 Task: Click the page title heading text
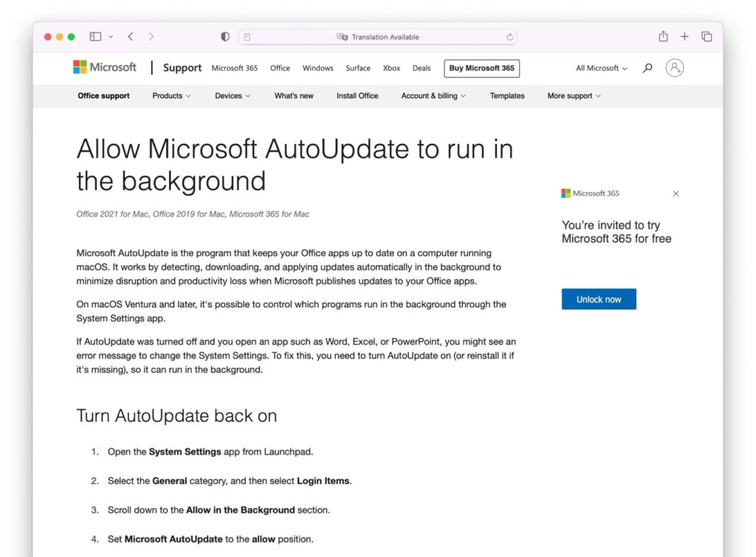295,165
